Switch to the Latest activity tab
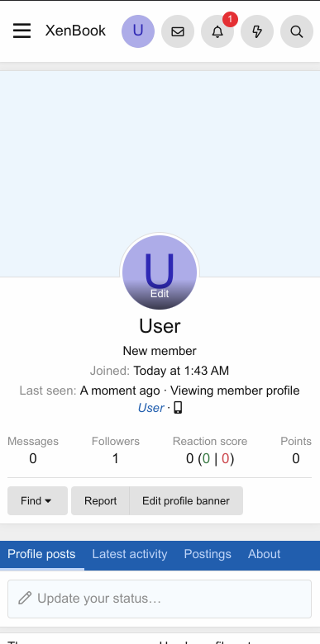The image size is (320, 644). coord(130,554)
